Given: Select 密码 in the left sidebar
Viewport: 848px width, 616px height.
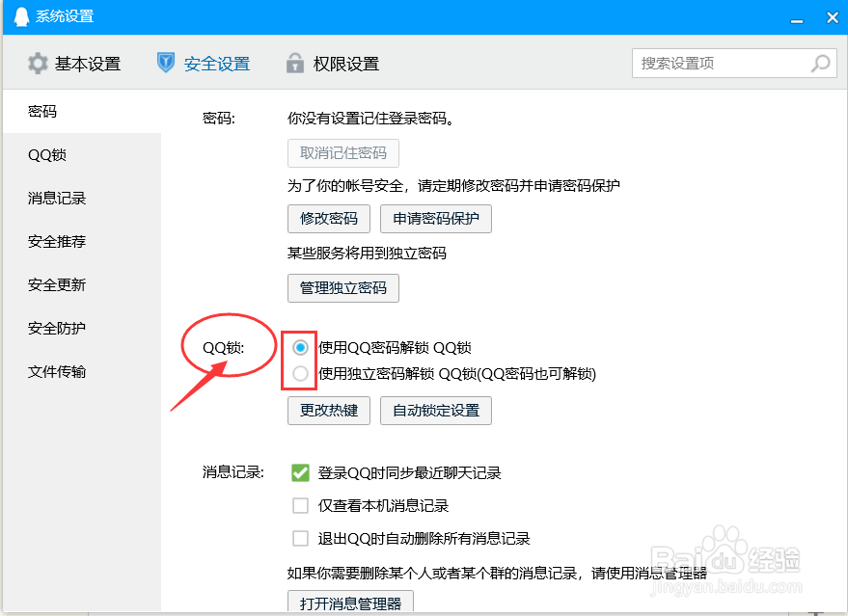Looking at the screenshot, I should pyautogui.click(x=82, y=111).
